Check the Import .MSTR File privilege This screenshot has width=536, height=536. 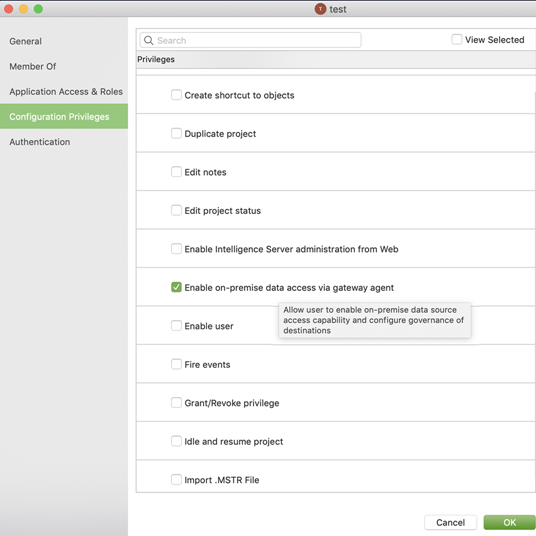click(x=176, y=480)
